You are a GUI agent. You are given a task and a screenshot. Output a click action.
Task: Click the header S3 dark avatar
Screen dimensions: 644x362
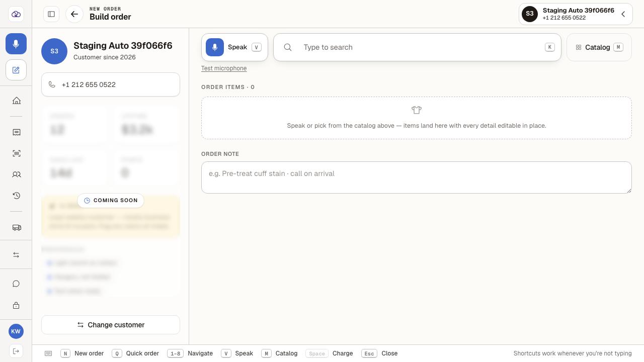[x=530, y=14]
